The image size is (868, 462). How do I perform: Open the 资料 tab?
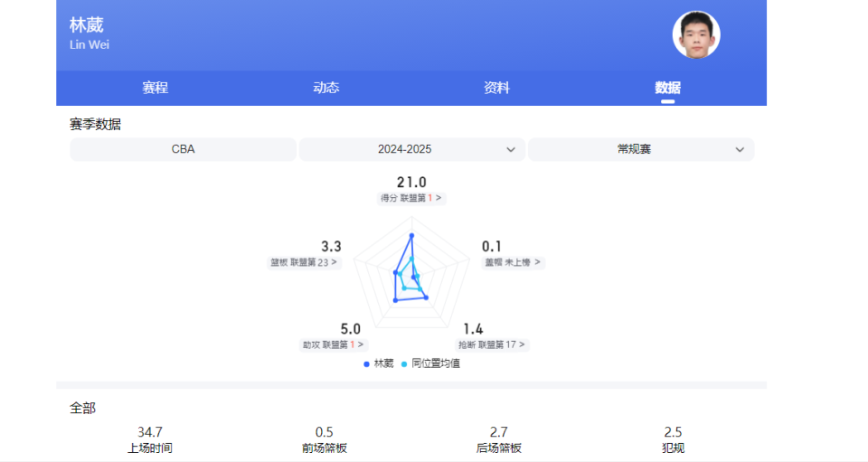coord(496,88)
